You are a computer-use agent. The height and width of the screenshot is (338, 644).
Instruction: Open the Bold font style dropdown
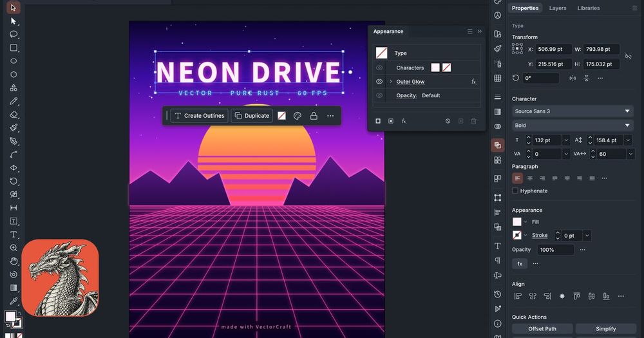[x=573, y=126]
